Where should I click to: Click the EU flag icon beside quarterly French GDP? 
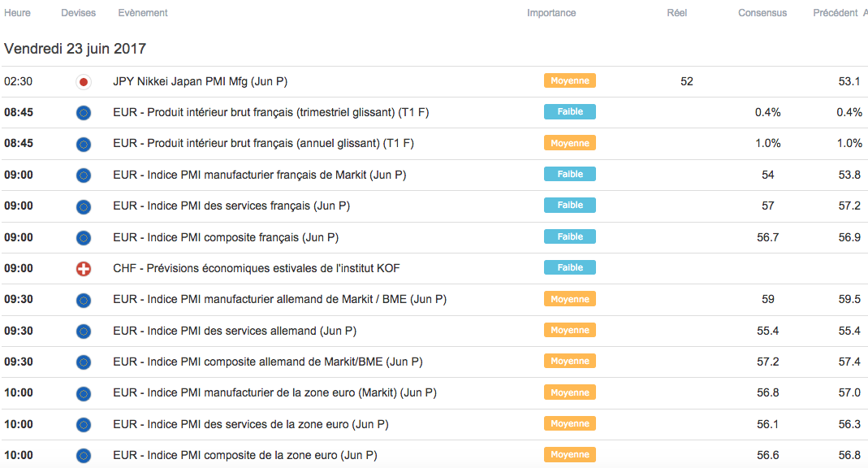point(83,112)
